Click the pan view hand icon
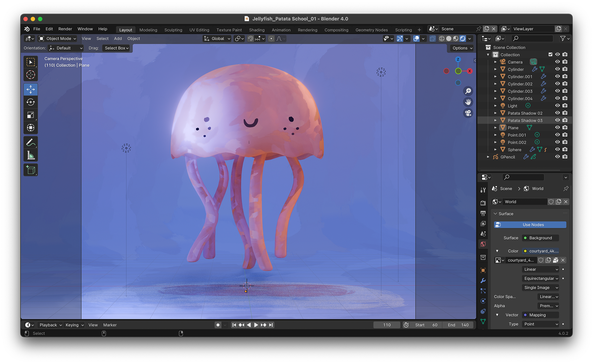Screen dimensions: 593x364 pyautogui.click(x=468, y=102)
